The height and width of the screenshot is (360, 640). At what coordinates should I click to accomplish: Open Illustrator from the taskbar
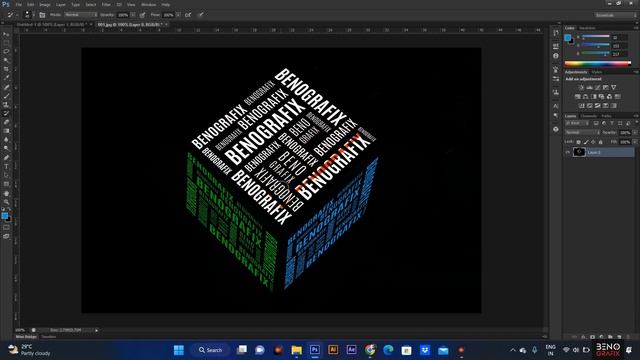333,350
